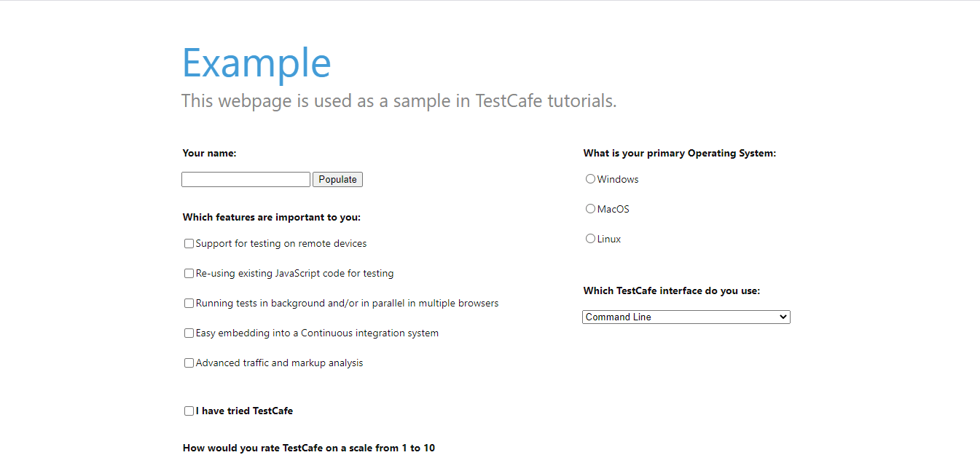Image resolution: width=980 pixels, height=455 pixels.
Task: Enable "Easy embedding into a Continuous integration system"
Action: [189, 333]
